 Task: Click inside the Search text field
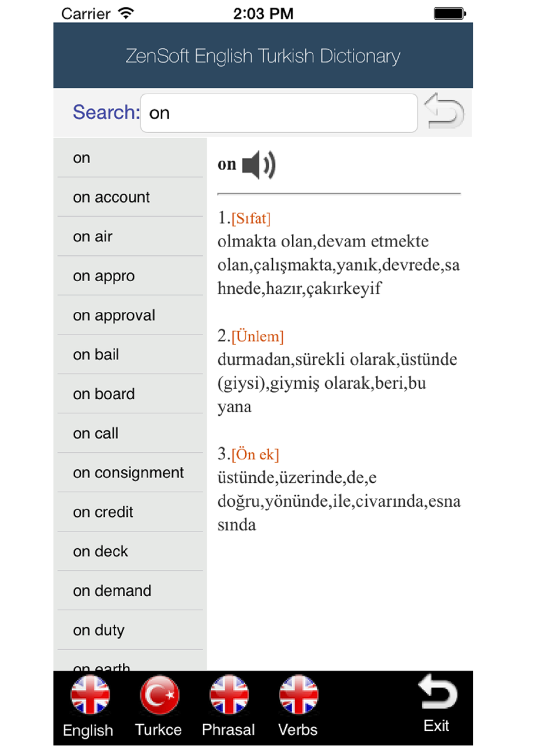(x=279, y=113)
